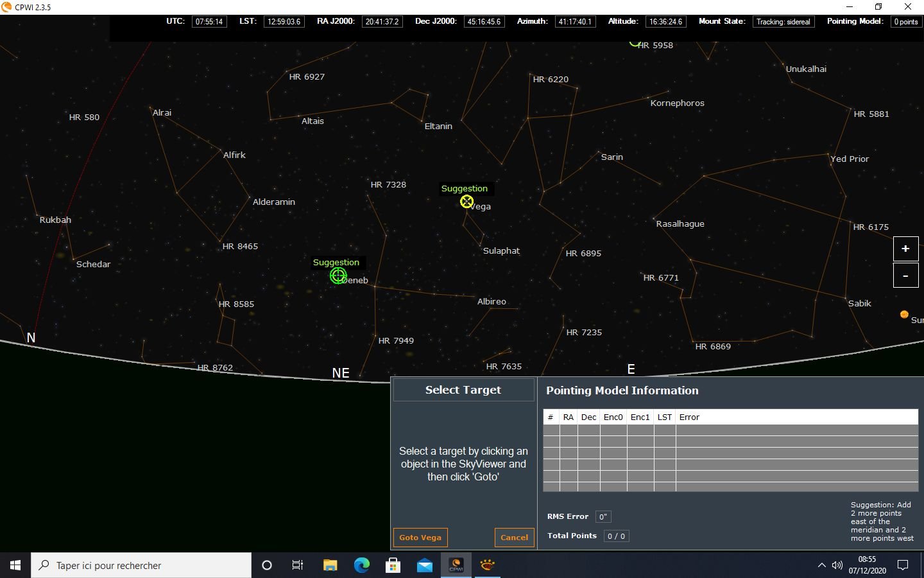Click the RMS Error value box
Viewport: 924px width, 578px height.
pos(603,516)
